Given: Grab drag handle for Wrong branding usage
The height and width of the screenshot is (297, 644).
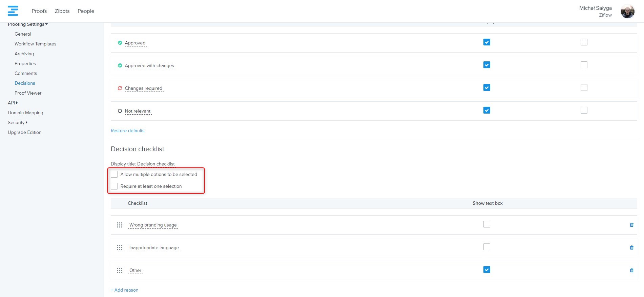Looking at the screenshot, I should pyautogui.click(x=120, y=225).
